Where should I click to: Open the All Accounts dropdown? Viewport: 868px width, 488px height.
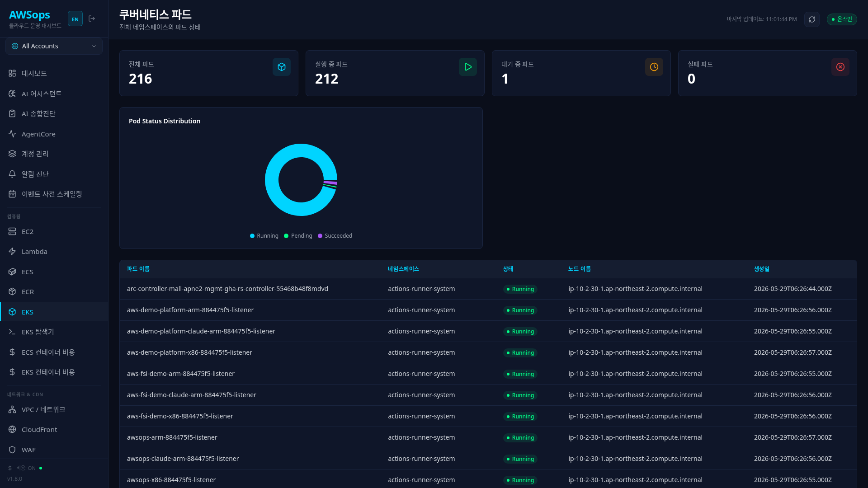pos(54,46)
